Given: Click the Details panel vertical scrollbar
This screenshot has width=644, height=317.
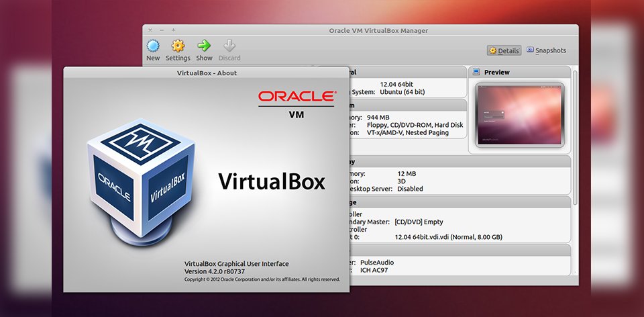Looking at the screenshot, I should tap(575, 138).
